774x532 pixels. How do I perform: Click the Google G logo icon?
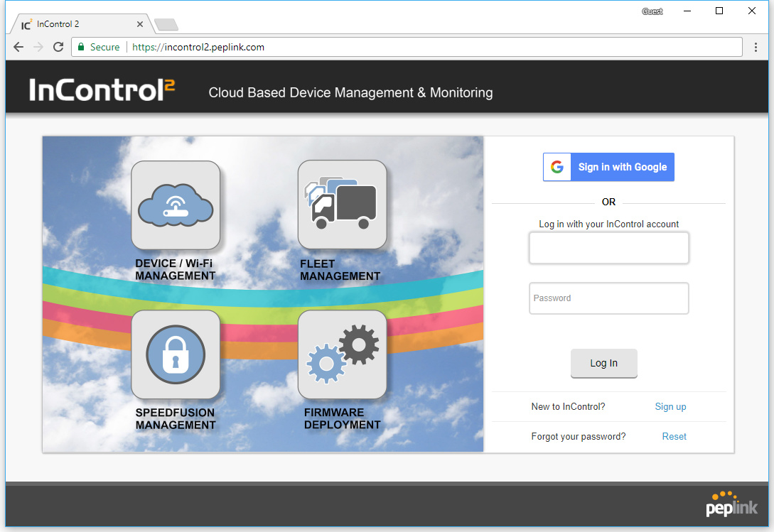coord(557,167)
